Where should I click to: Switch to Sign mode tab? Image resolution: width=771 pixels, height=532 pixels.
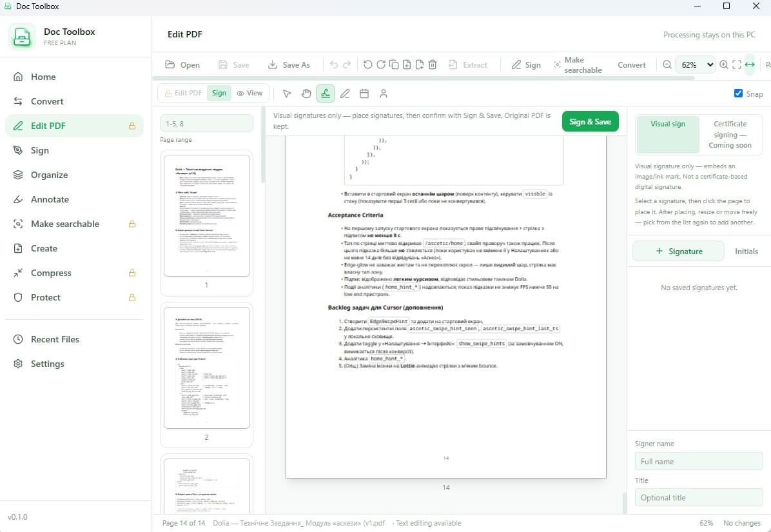[219, 93]
